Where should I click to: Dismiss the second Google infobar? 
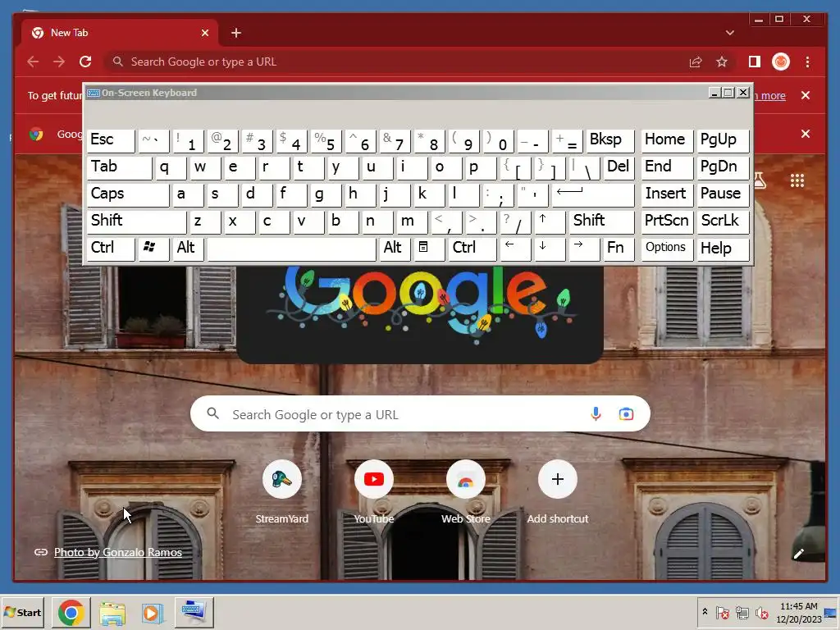[x=806, y=134]
